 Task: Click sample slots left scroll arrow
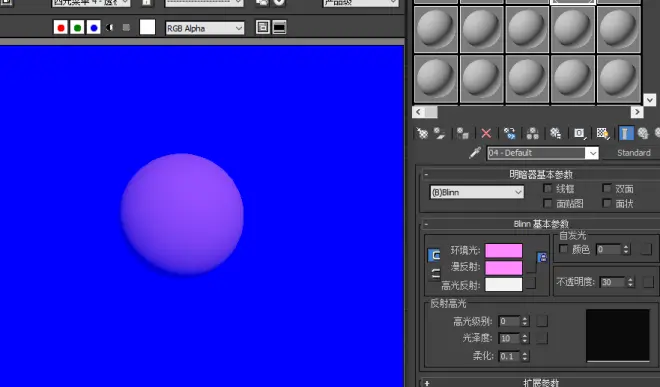pos(418,112)
